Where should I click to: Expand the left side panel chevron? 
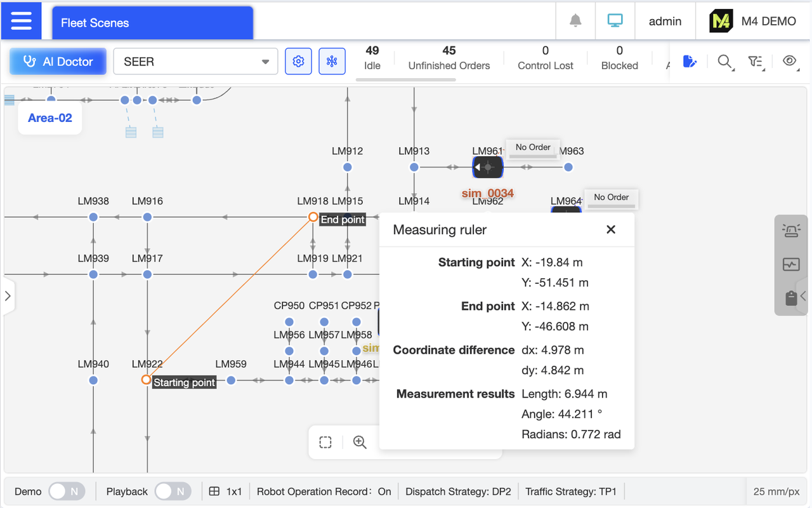click(8, 295)
